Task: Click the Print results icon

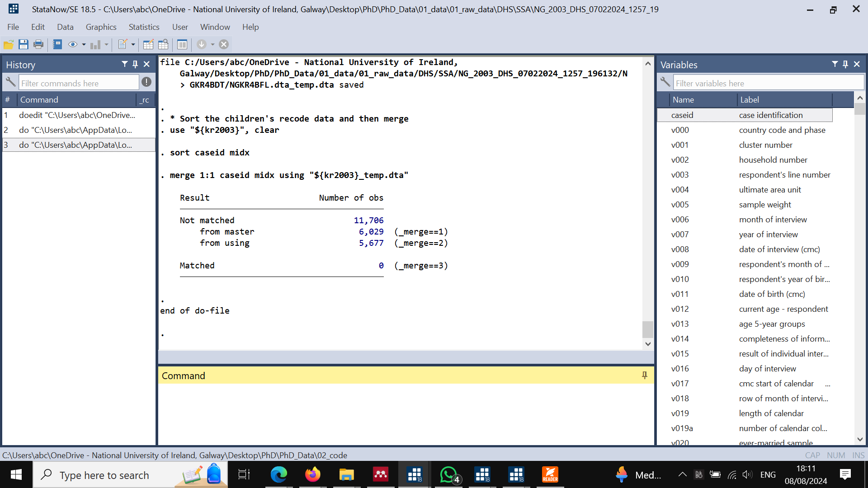Action: 38,44
